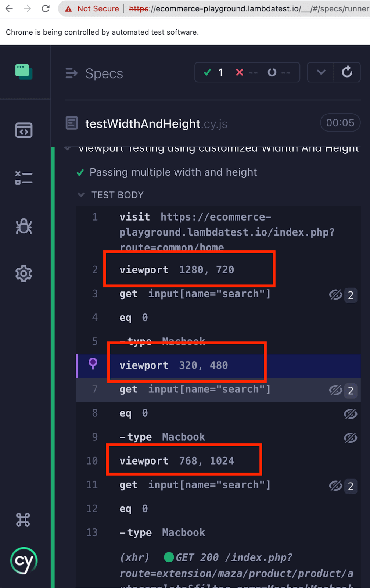Open the test run options chevron dropdown
The image size is (370, 588).
(321, 72)
